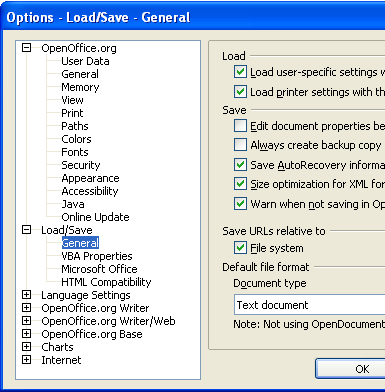Image resolution: width=385 pixels, height=392 pixels.
Task: Select Colors in the tree
Action: tap(76, 139)
